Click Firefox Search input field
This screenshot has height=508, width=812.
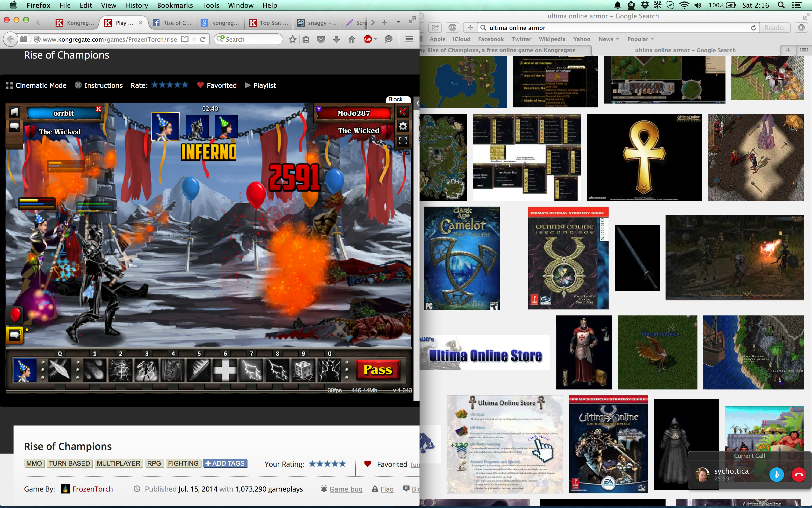pyautogui.click(x=248, y=39)
